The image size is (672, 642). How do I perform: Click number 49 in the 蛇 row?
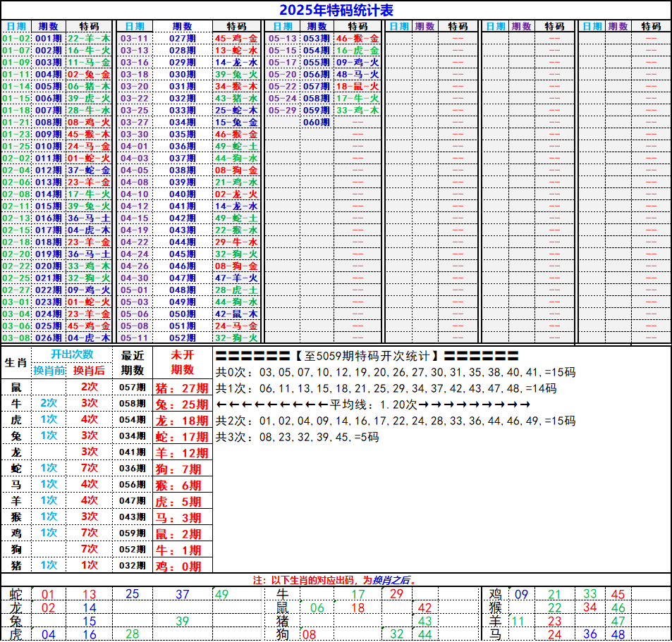click(221, 594)
